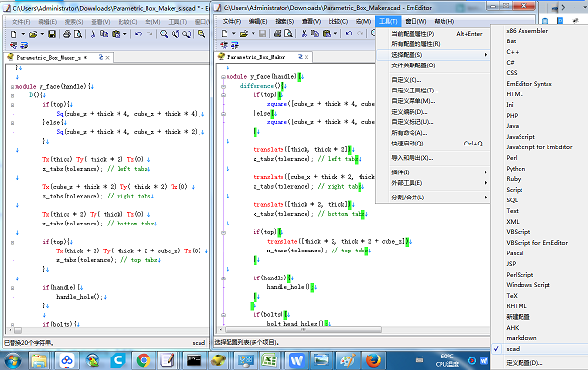
Task: Open the 工具(T) menu in the right window
Action: coord(388,22)
